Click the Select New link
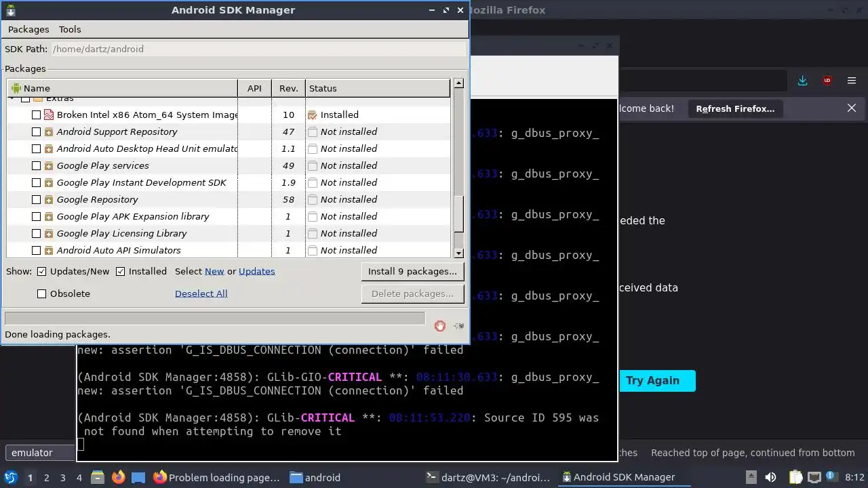The image size is (868, 488). (x=214, y=272)
